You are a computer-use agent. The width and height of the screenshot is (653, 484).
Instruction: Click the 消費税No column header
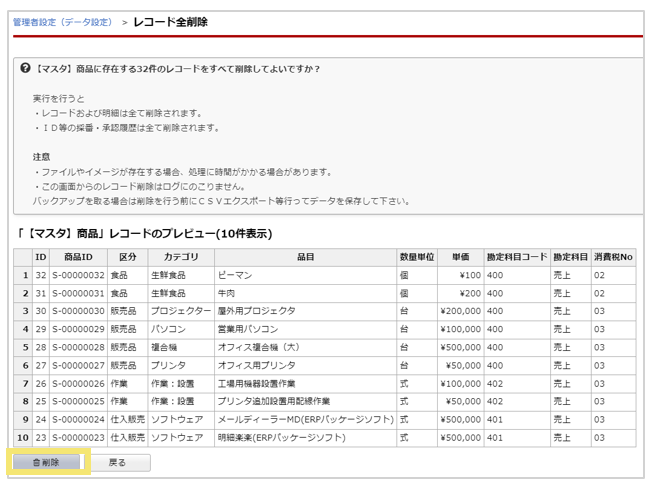tap(613, 257)
